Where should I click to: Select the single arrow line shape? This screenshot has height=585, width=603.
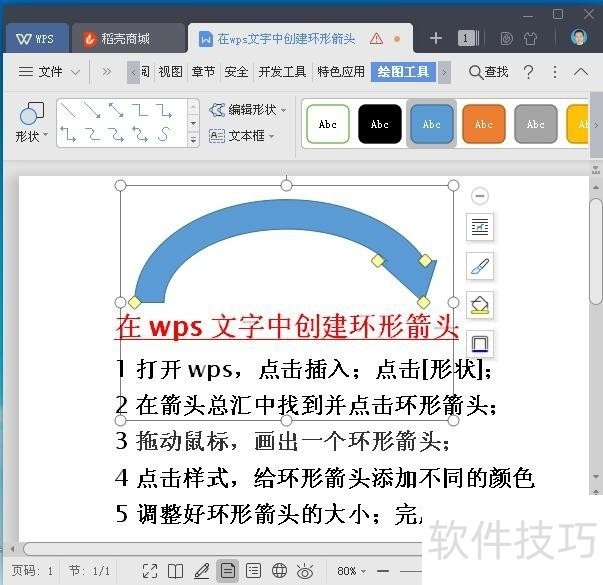click(x=92, y=111)
